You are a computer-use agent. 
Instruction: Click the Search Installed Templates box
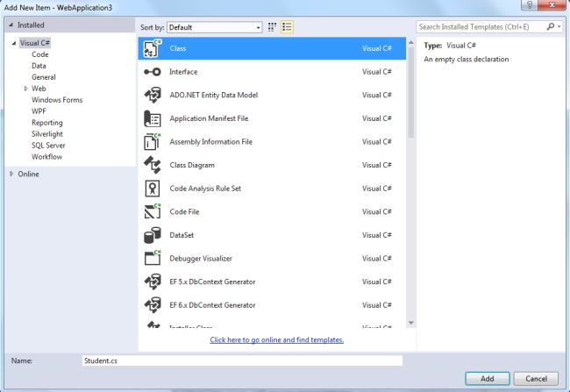(x=481, y=26)
